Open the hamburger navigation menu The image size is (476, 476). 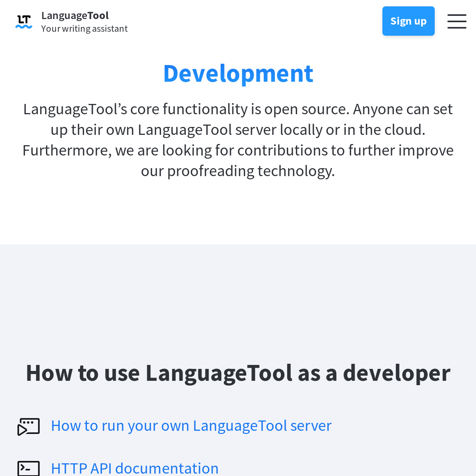457,21
